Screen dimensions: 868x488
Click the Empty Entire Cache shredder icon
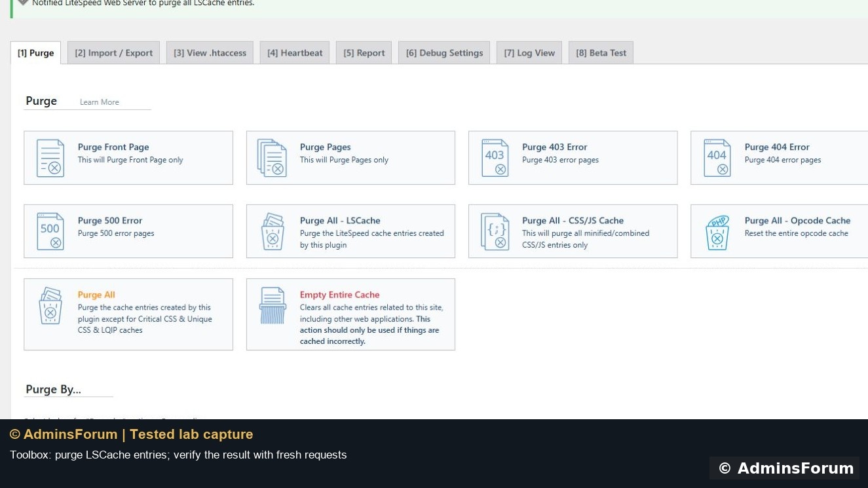(273, 306)
